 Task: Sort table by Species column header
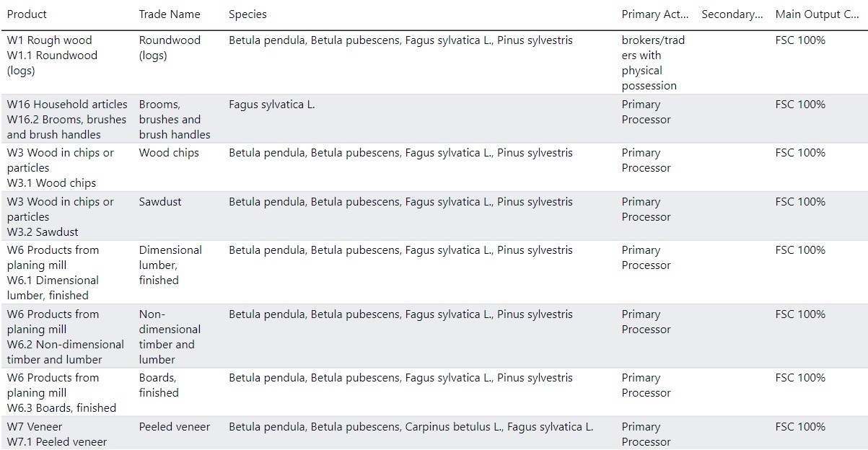[x=247, y=14]
